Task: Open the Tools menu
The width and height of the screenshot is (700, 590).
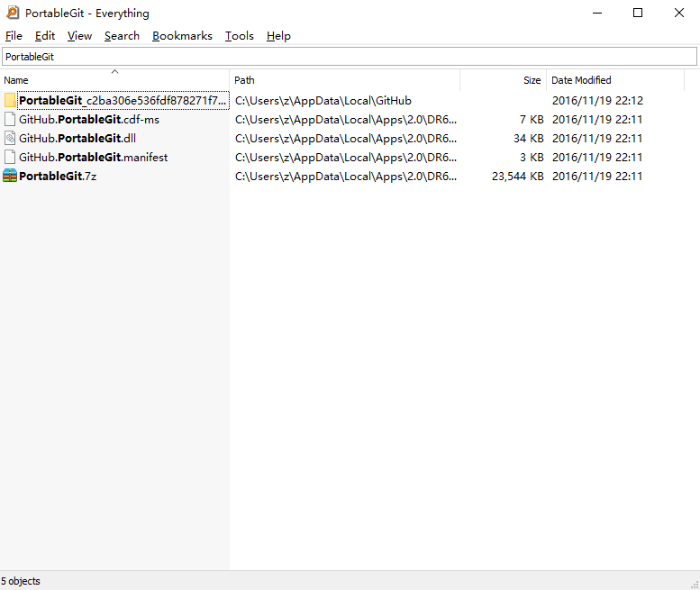Action: click(240, 36)
